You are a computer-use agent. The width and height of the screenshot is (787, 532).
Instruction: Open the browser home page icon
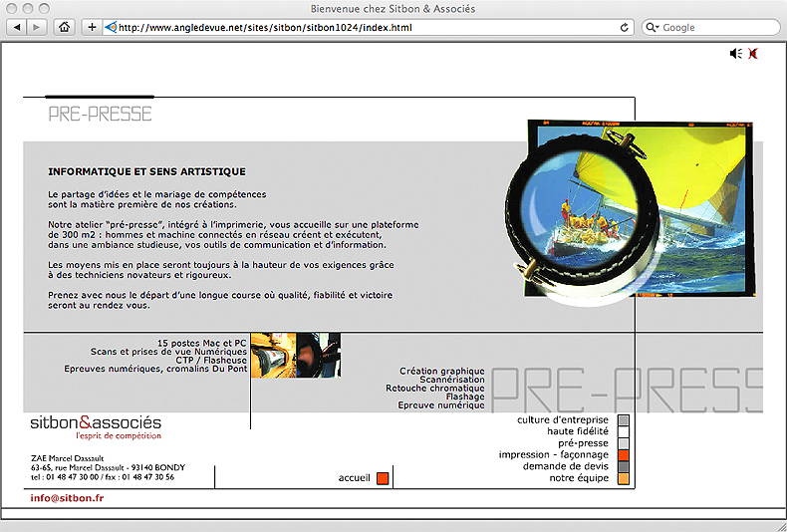click(64, 27)
